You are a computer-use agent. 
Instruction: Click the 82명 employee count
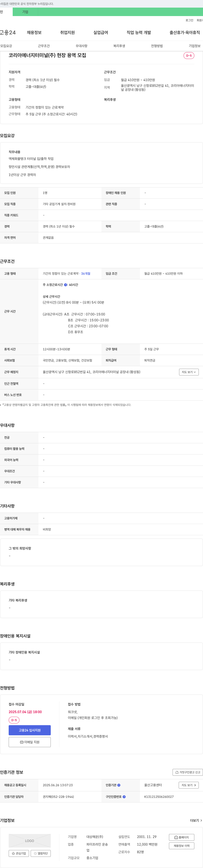click(140, 852)
